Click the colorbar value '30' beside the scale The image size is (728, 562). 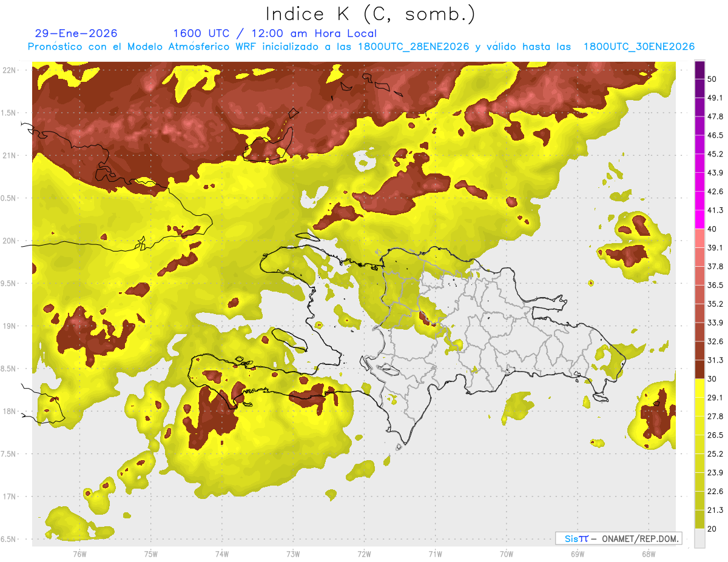tap(712, 379)
